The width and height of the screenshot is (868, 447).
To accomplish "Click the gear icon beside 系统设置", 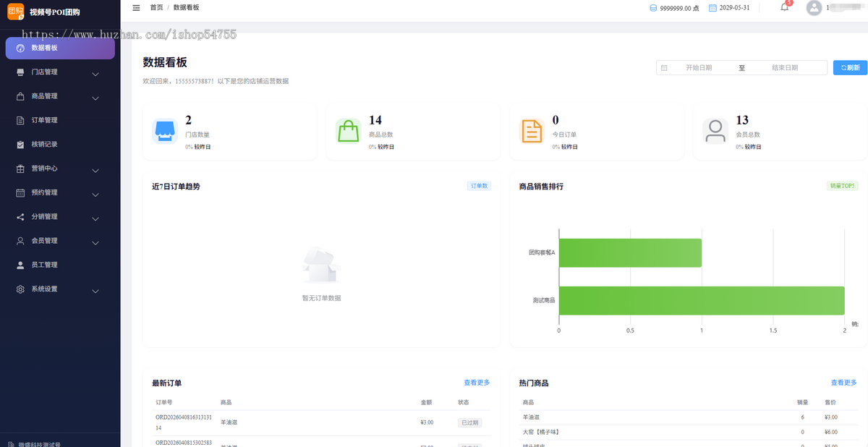I will (20, 289).
